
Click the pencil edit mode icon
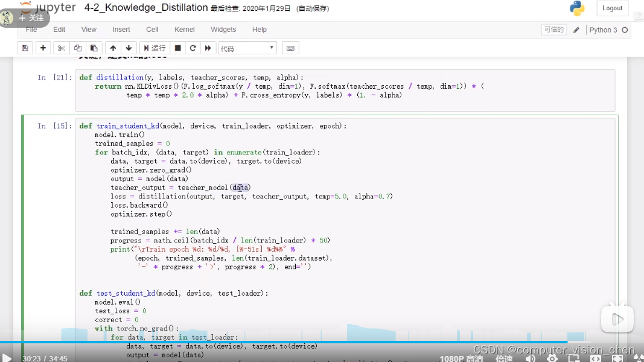[576, 30]
